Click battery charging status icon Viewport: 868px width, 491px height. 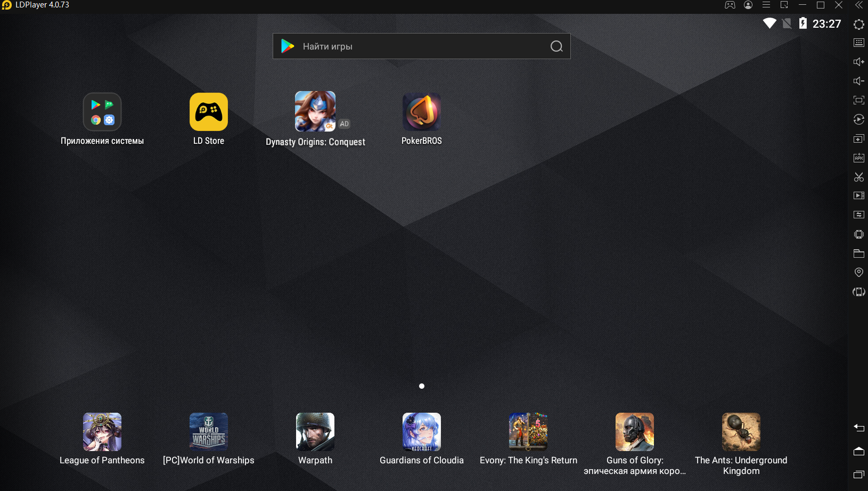(803, 23)
